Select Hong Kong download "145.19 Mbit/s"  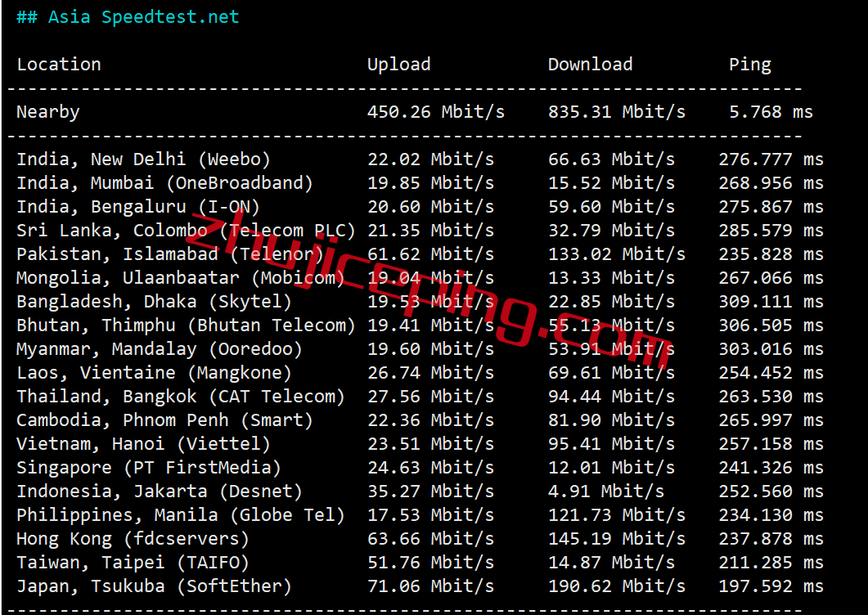[x=617, y=541]
